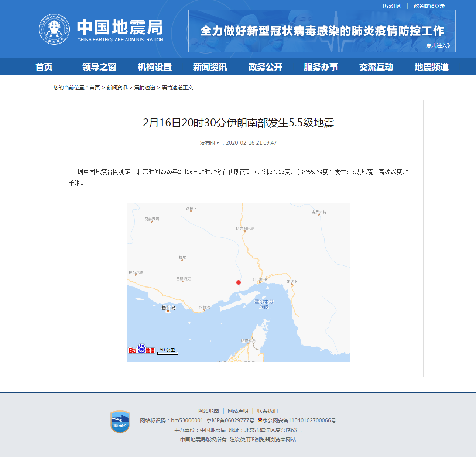
Task: Open the 首页 navigation menu
Action: [x=44, y=67]
